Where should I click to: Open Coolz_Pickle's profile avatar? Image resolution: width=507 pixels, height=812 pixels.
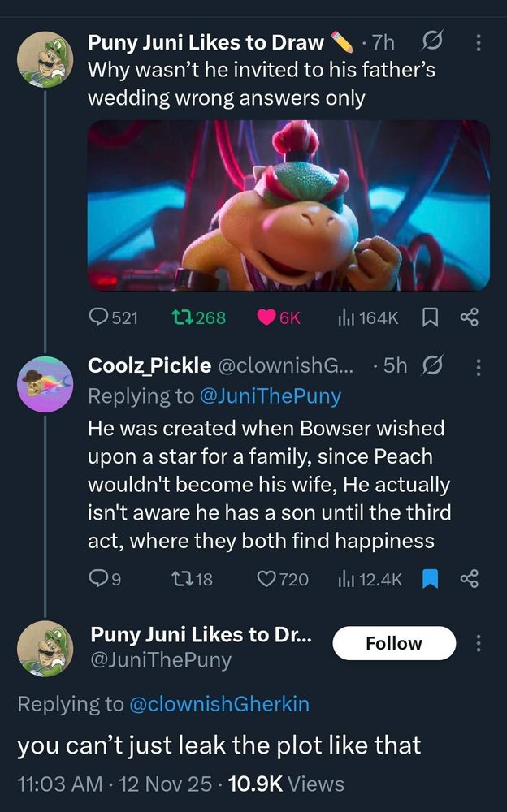coord(44,384)
